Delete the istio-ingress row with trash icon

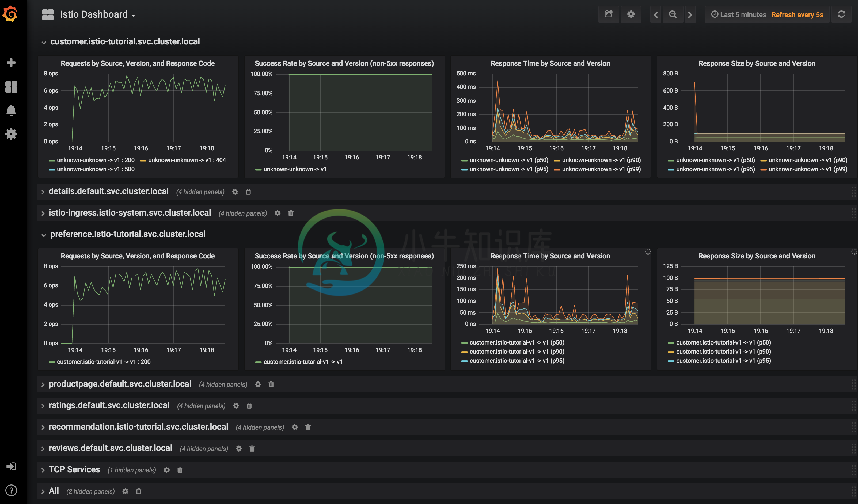pos(291,213)
